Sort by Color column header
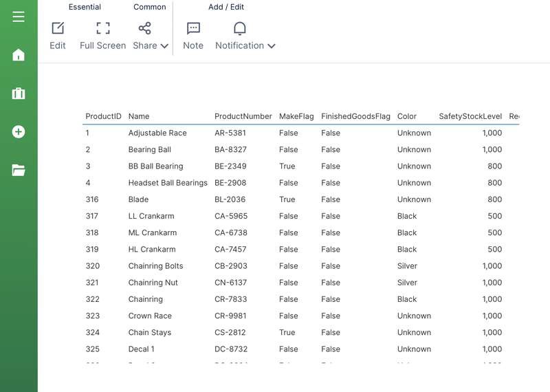This screenshot has height=392, width=550. coord(407,116)
